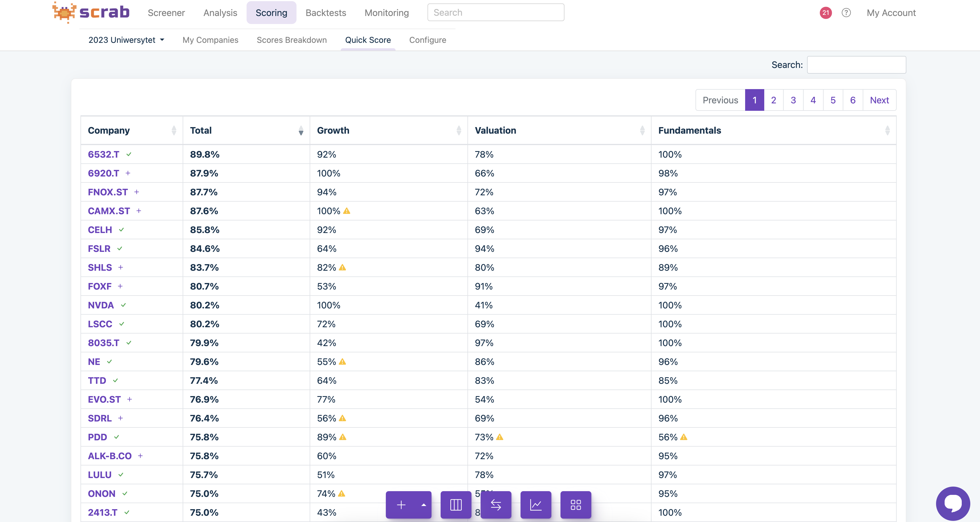
Task: Click the table Search input field
Action: [x=856, y=65]
